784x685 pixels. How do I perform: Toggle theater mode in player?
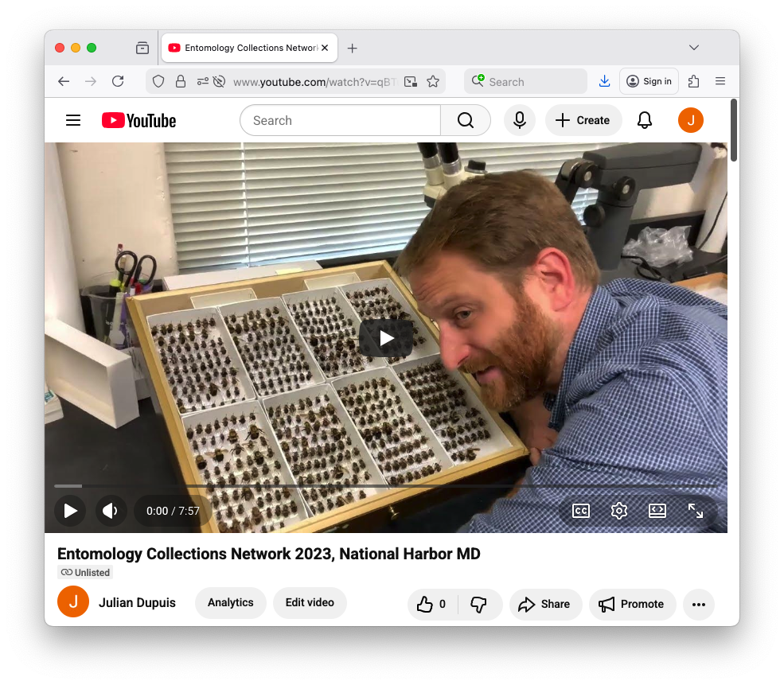[x=657, y=511]
